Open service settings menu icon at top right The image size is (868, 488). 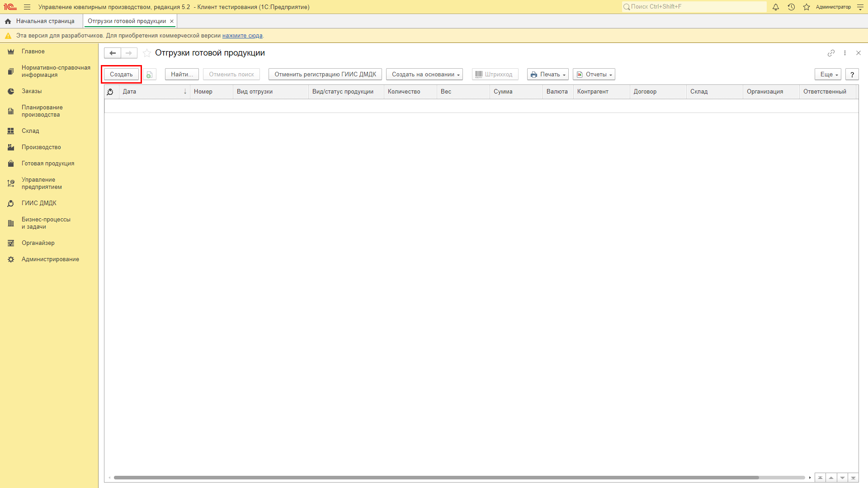point(860,7)
